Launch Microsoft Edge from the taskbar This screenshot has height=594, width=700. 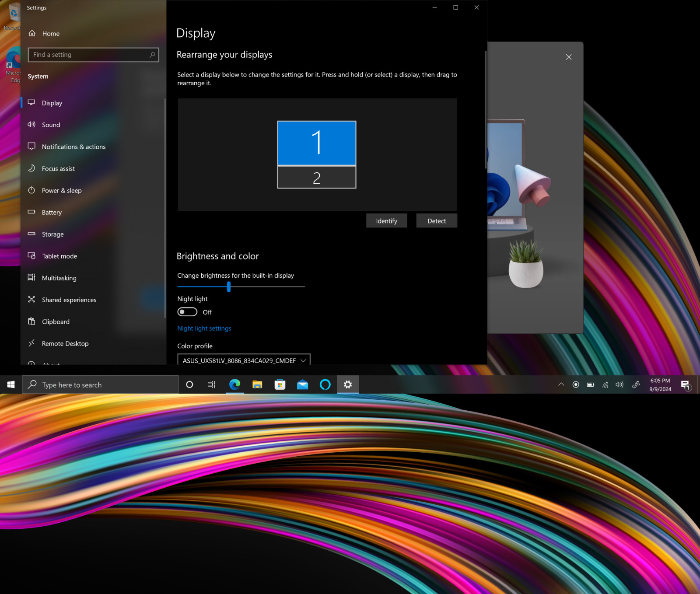[235, 384]
